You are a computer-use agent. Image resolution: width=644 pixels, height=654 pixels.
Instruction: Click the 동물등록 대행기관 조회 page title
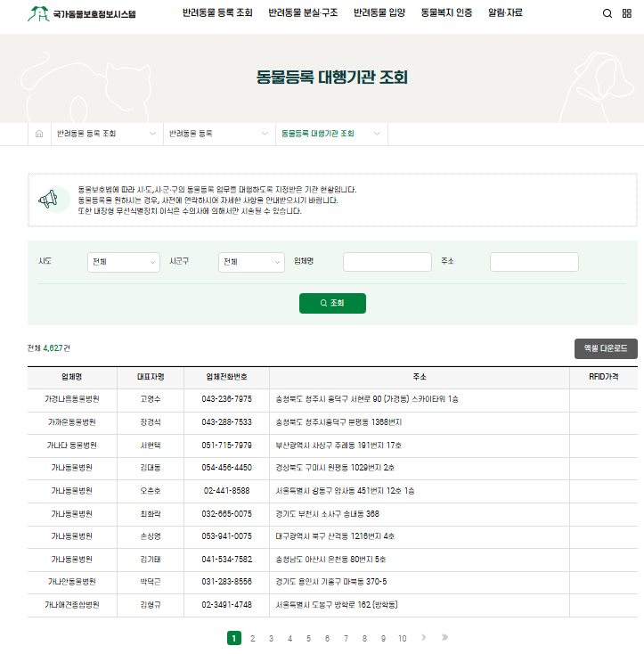coord(331,78)
